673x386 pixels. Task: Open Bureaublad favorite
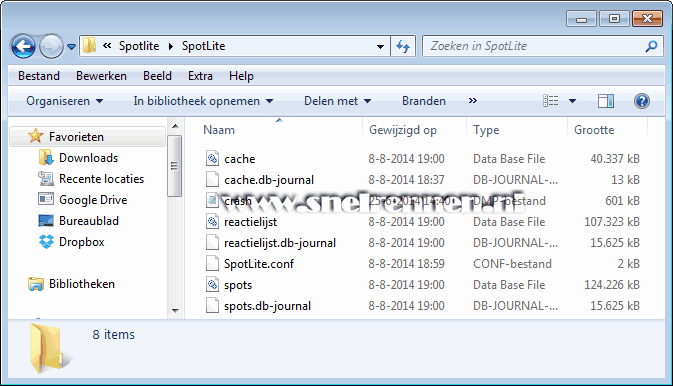click(x=89, y=221)
